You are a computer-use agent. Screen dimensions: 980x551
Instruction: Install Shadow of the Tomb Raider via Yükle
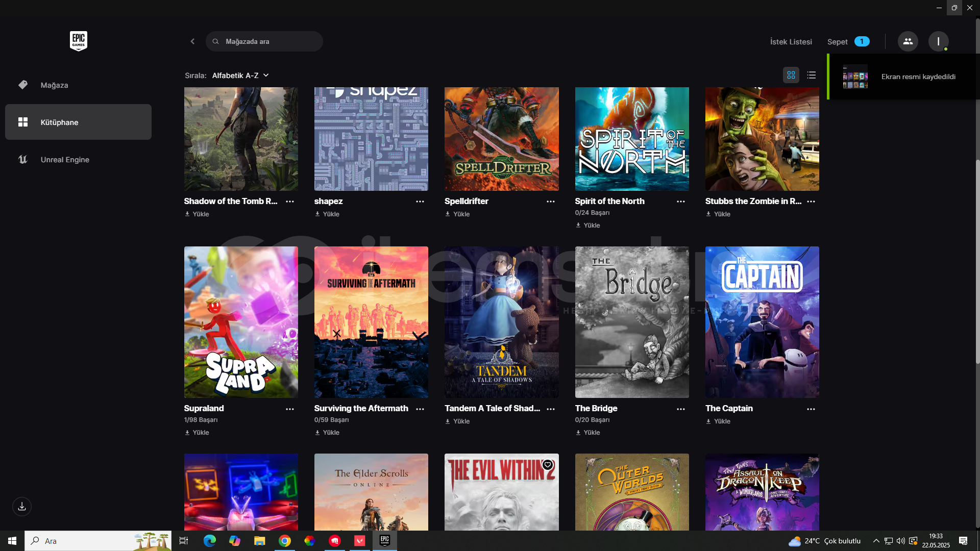click(x=197, y=214)
